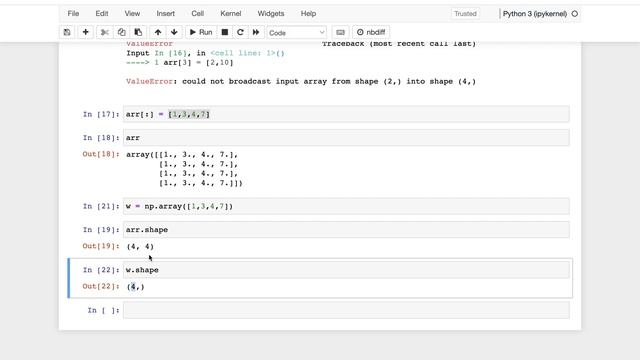This screenshot has width=640, height=360.
Task: Click the ValueError broadcast message text
Action: pos(301,81)
